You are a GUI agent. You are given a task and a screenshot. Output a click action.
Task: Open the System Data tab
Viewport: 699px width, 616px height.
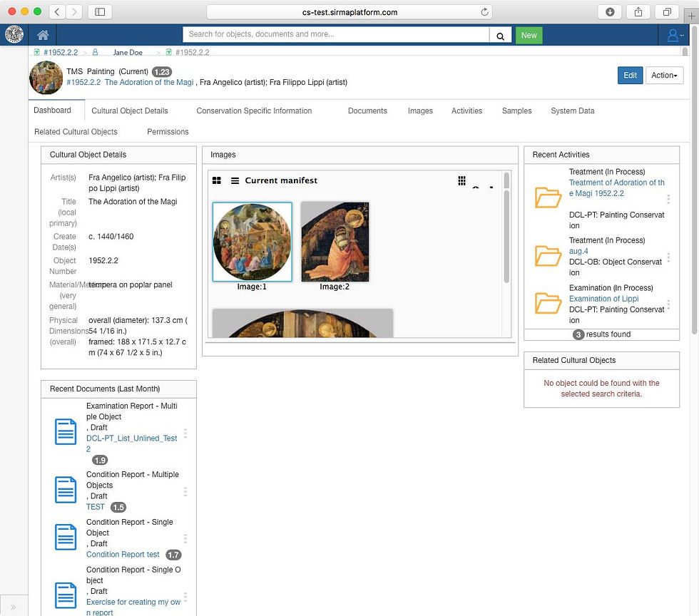coord(572,111)
